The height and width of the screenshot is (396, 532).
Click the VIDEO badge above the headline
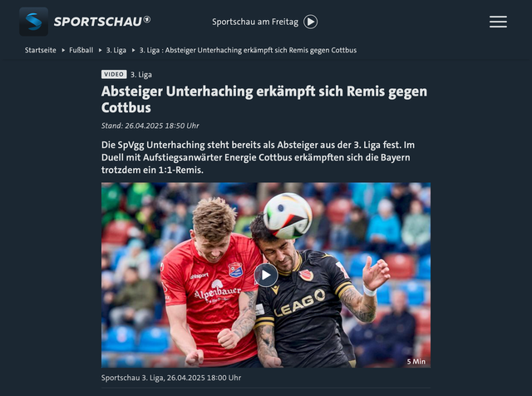click(114, 74)
